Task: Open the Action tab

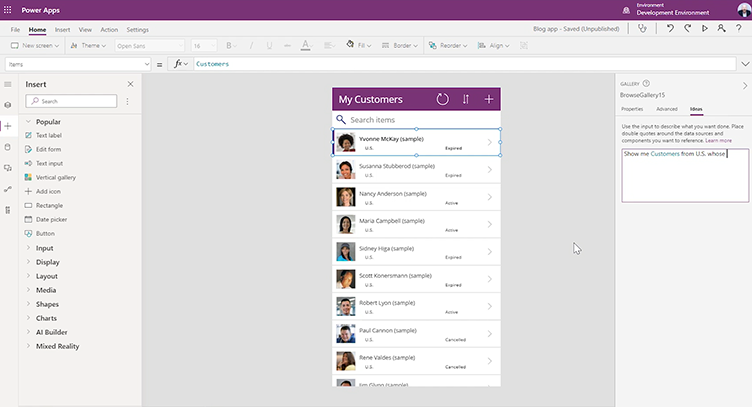Action: [109, 30]
